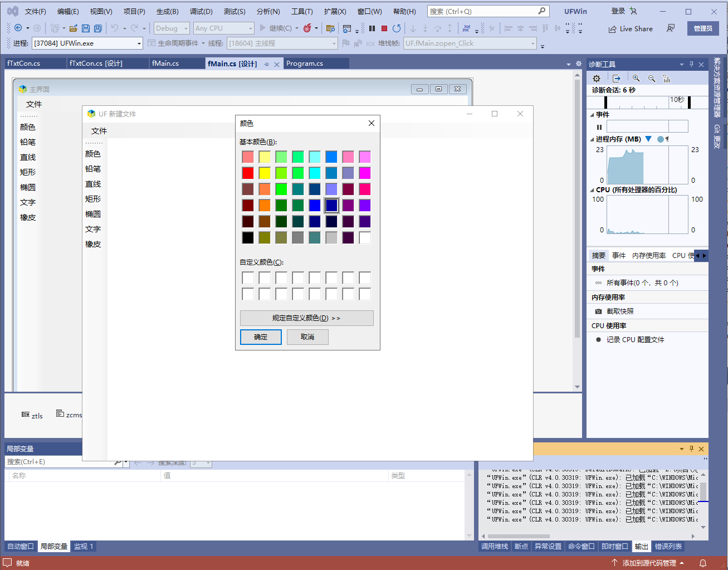
Task: Click the window layout icon in toolbar
Action: click(x=347, y=28)
